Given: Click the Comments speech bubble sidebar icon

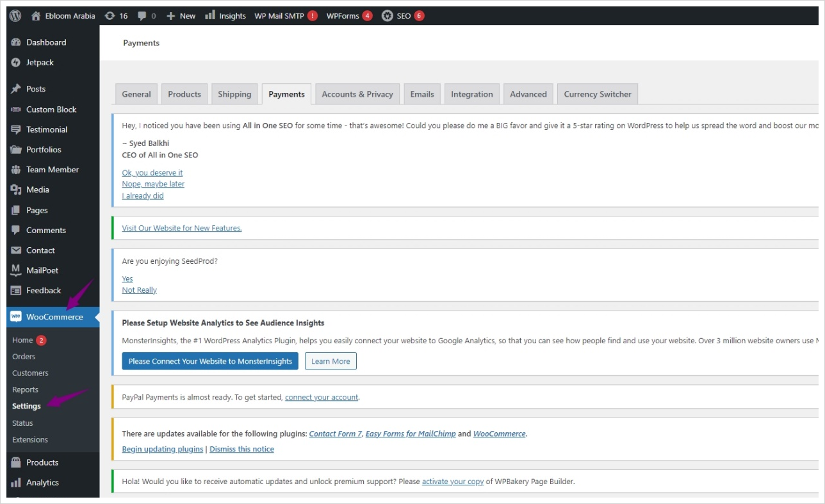Looking at the screenshot, I should (16, 231).
